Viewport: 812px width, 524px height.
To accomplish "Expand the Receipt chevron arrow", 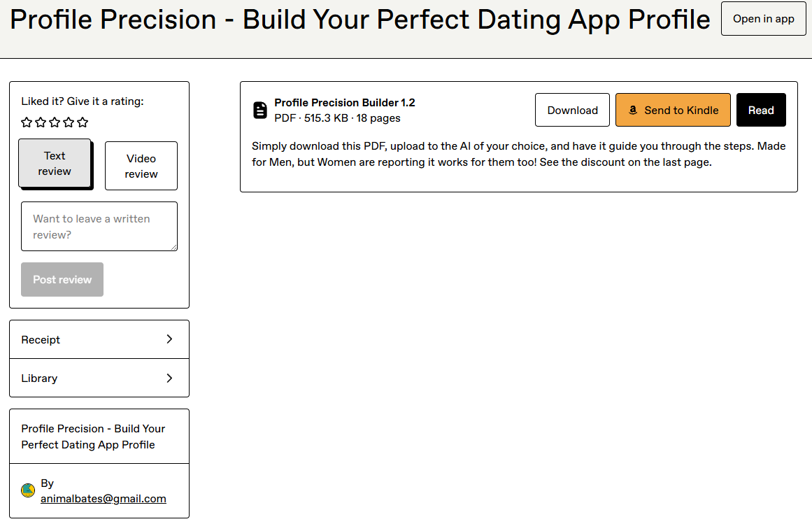I will pyautogui.click(x=169, y=339).
